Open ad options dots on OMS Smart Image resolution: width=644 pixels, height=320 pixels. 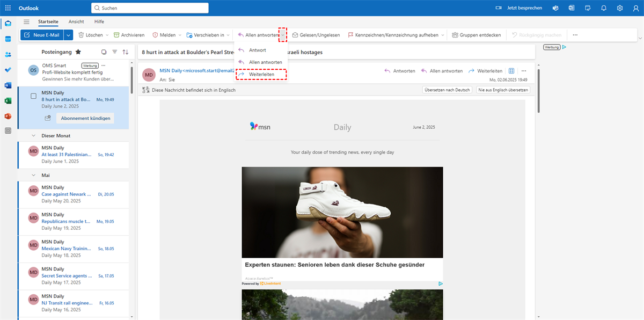pos(104,66)
